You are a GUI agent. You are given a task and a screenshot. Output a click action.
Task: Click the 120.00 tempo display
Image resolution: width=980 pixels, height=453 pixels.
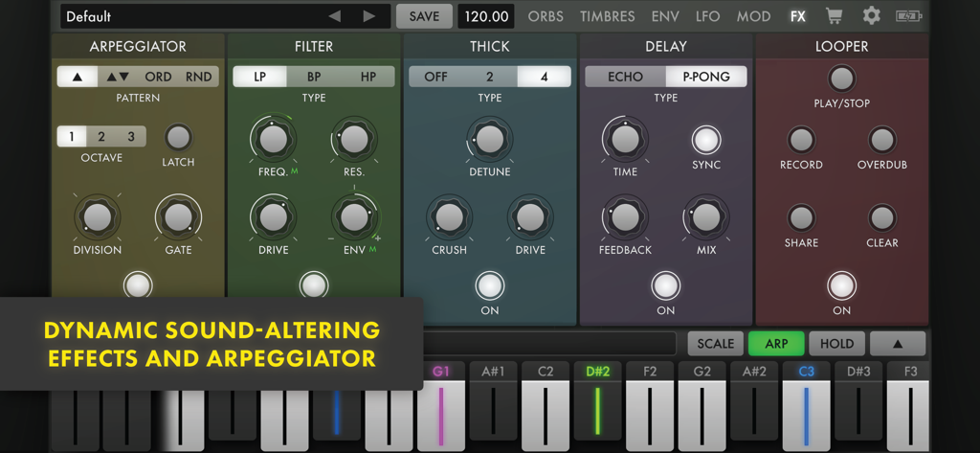[x=486, y=16]
